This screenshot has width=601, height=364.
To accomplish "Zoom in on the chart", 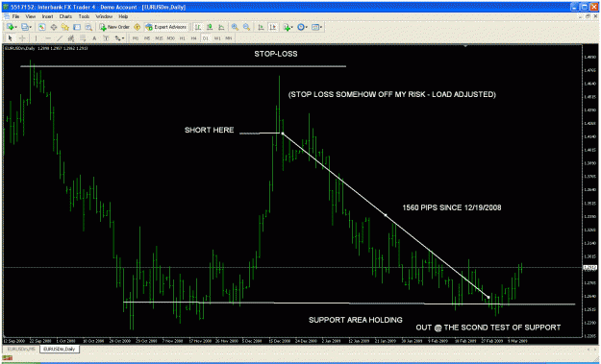I will (x=235, y=27).
